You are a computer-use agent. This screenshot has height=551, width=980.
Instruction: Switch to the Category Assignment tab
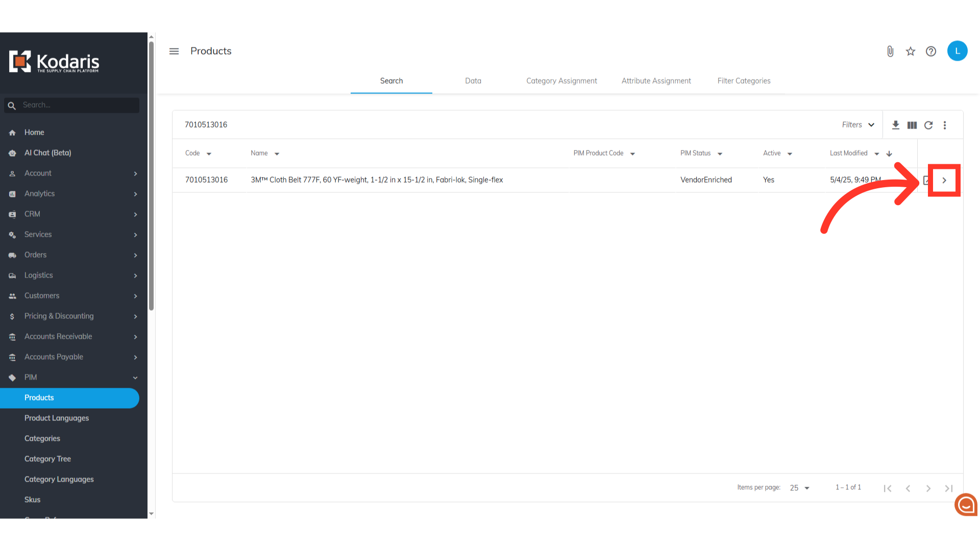[x=561, y=81]
